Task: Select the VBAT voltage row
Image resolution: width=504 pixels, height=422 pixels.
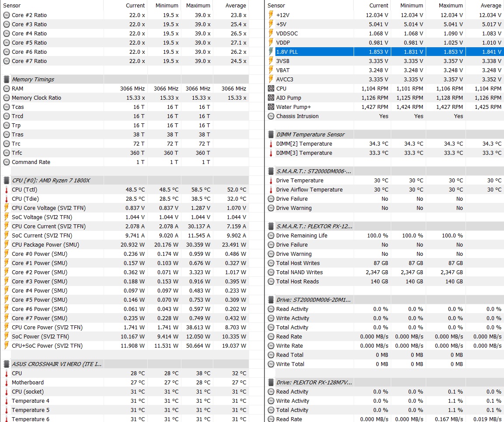Action: tap(385, 70)
